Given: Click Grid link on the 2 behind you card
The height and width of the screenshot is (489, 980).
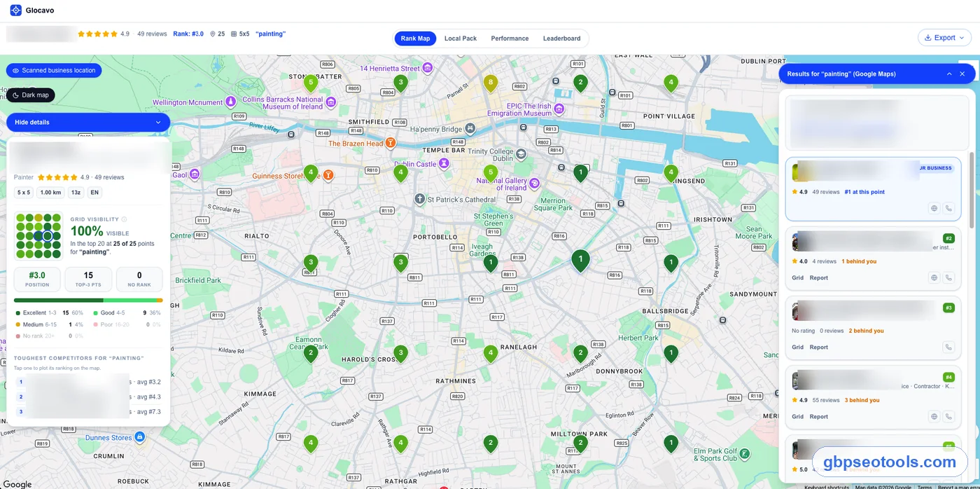Looking at the screenshot, I should coord(797,347).
